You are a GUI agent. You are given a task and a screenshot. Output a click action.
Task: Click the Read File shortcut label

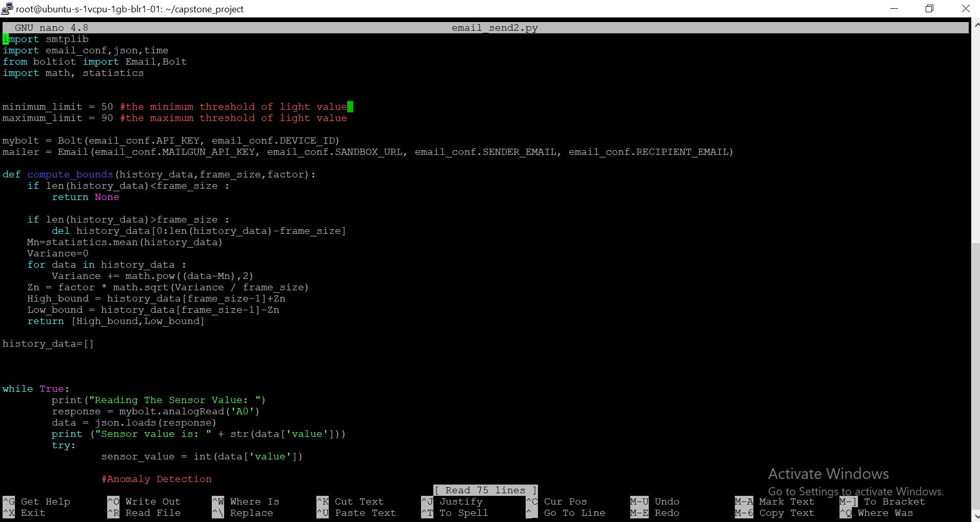click(x=153, y=513)
